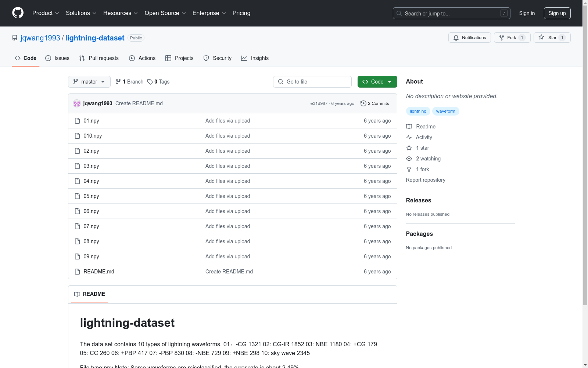Click the Pricing link
The image size is (588, 368).
(x=241, y=13)
